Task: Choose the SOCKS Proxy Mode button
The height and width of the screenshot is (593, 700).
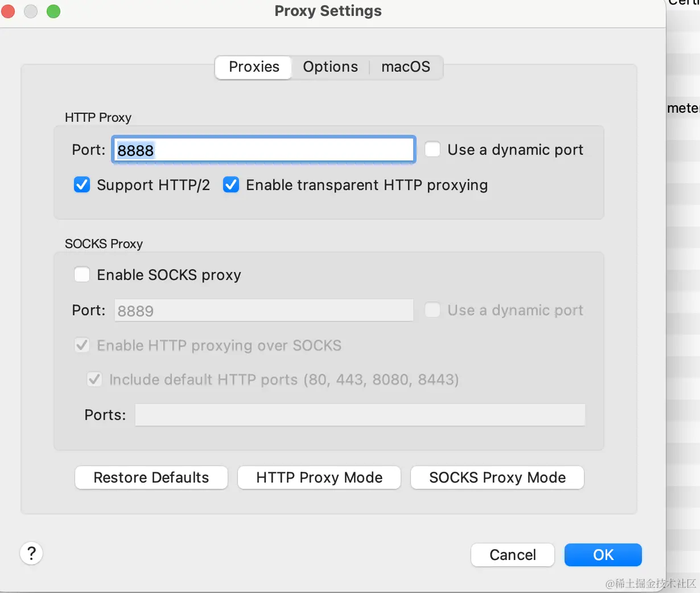Action: coord(497,477)
